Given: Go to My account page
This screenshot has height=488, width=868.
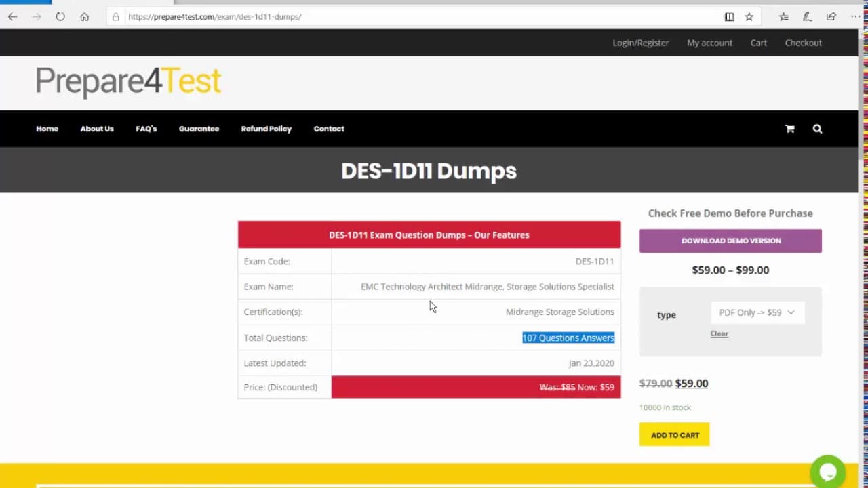Looking at the screenshot, I should (709, 43).
